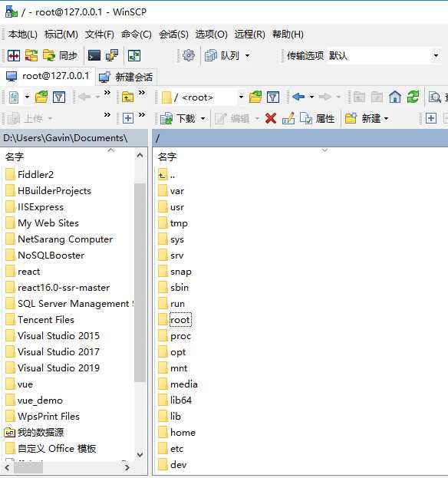Open 文件(F) menu
The width and height of the screenshot is (448, 478).
pos(100,34)
